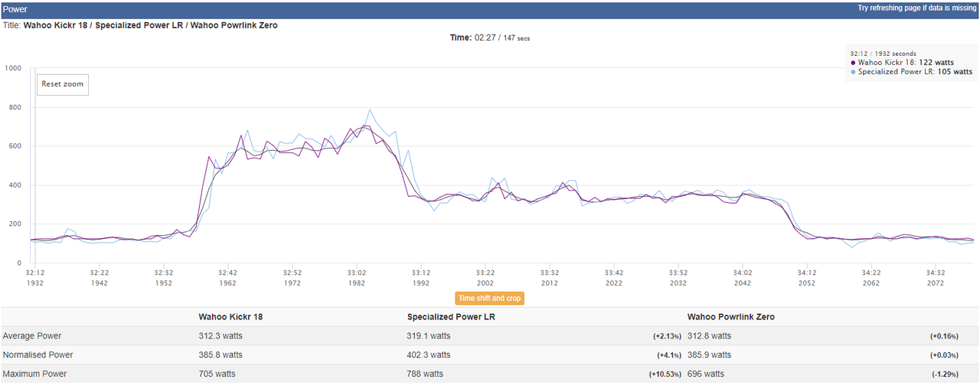Click the 705 watts value
Viewport: 980px width, 389px height.
(217, 374)
